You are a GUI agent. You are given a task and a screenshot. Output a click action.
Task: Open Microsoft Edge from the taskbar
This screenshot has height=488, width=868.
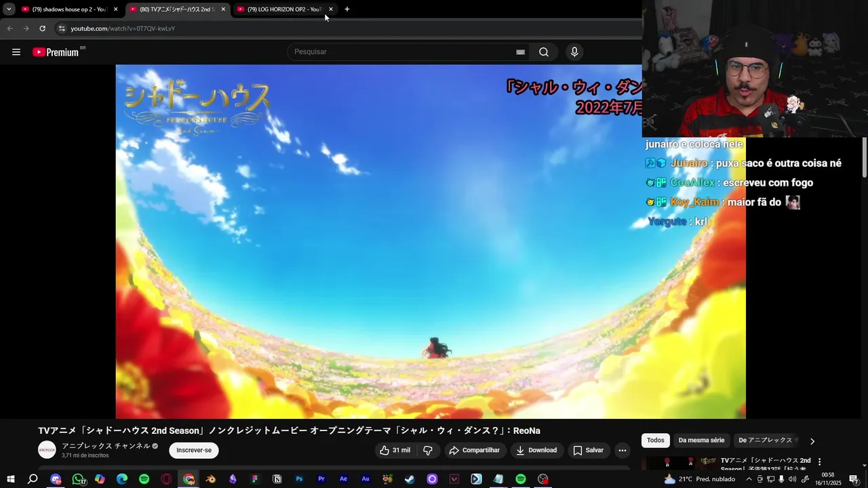pos(122,479)
